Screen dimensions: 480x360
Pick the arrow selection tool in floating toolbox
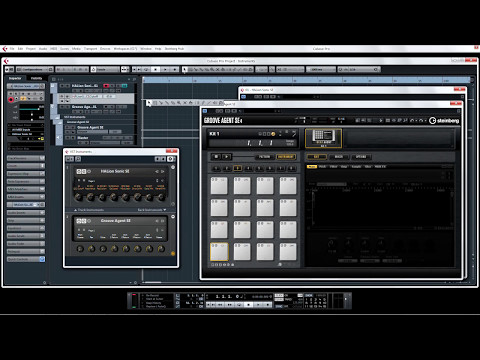coord(149,103)
